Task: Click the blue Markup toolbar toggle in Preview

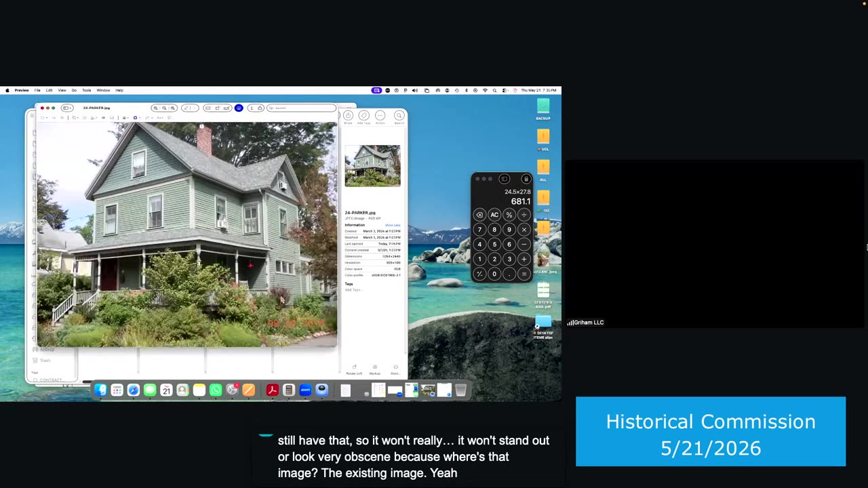Action: (239, 108)
